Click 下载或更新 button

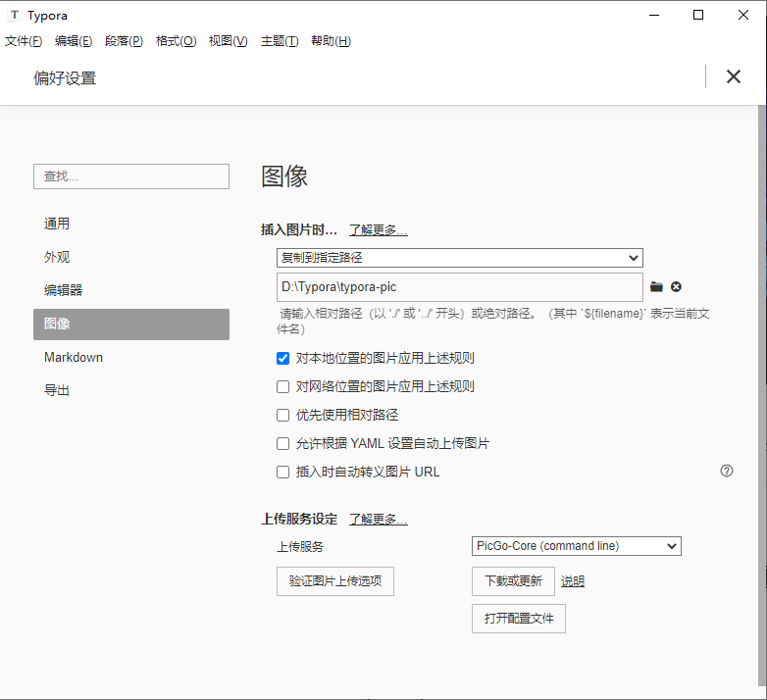(513, 581)
